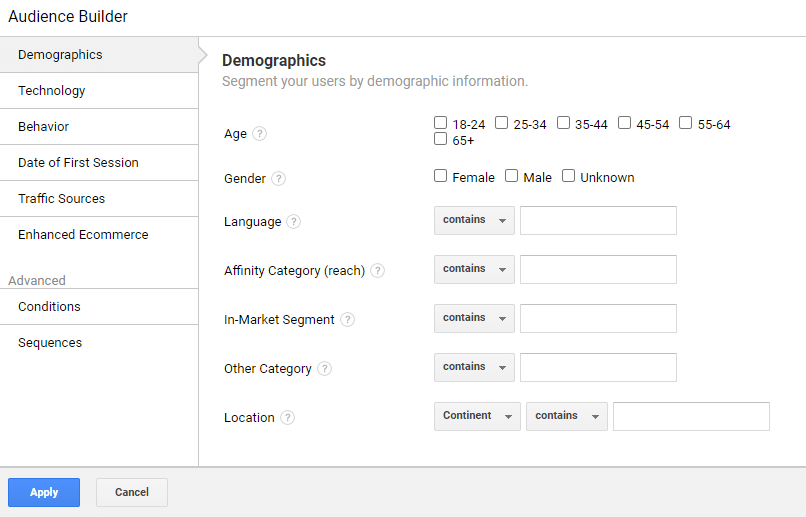Check the 25-34 age checkbox
Viewport: 806px width, 517px height.
tap(502, 123)
